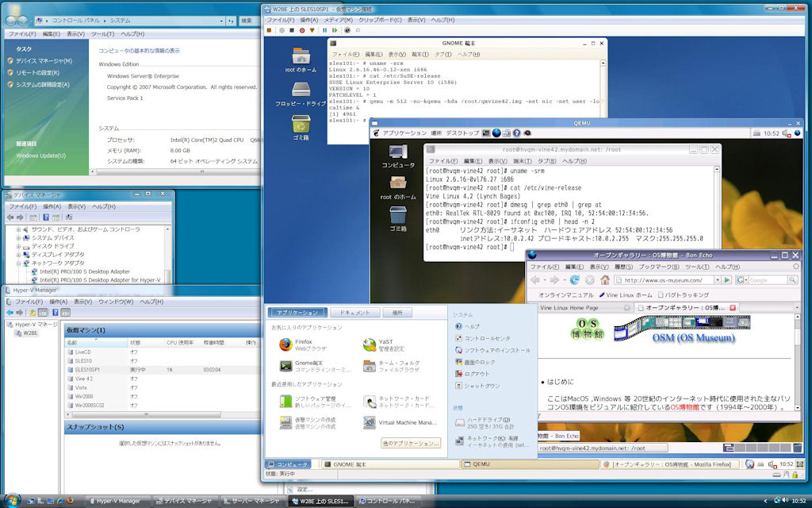Screen dimensions: 812x508
Task: Click Home icon in Bon Echo toolbar
Action: (x=604, y=280)
